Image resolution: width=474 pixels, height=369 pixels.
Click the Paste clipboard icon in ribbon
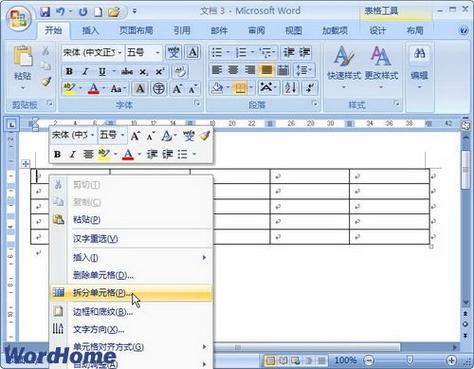click(x=23, y=57)
